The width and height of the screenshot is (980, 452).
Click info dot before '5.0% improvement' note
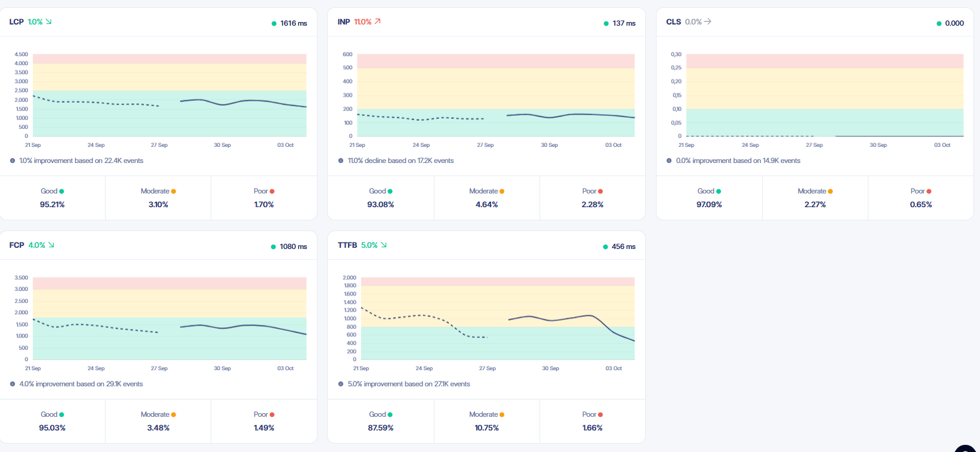[341, 384]
